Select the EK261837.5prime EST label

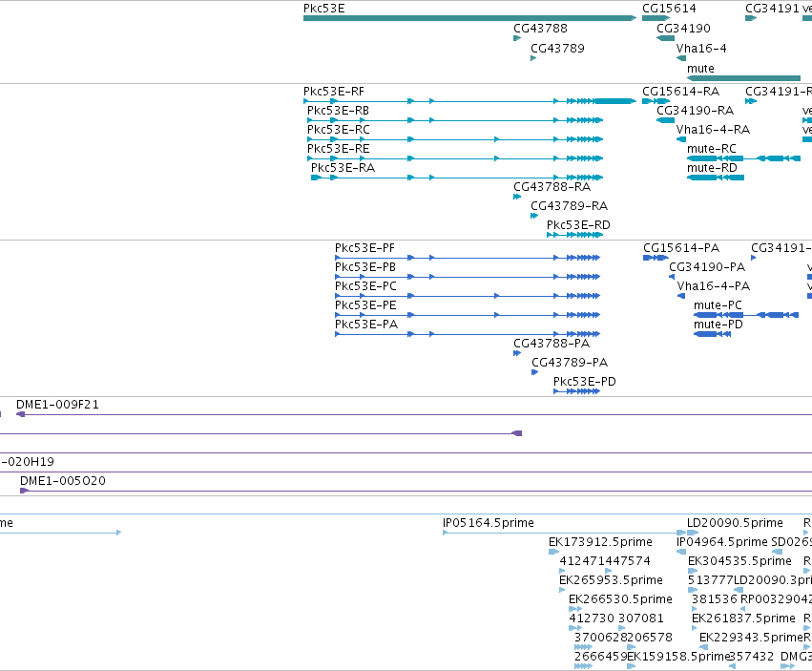click(x=743, y=619)
